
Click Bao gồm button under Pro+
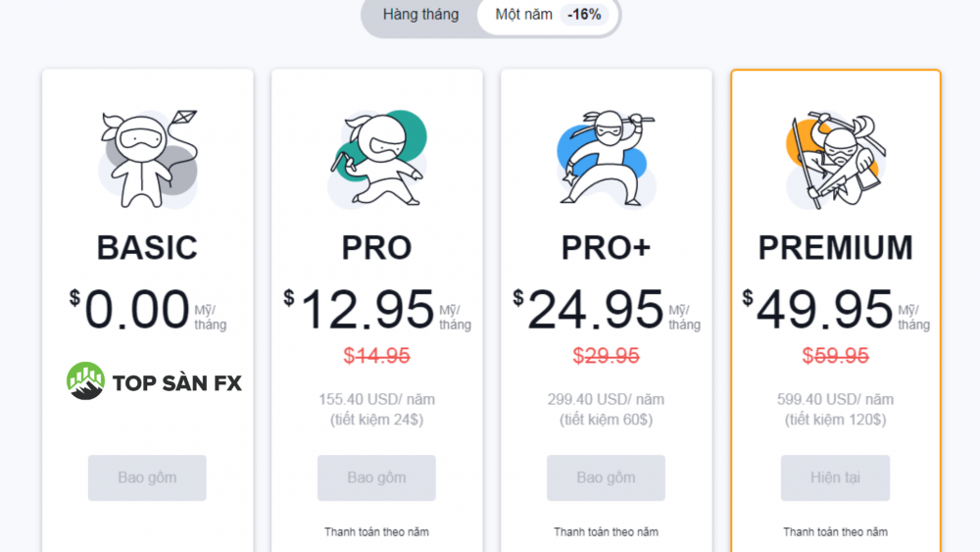pos(606,477)
